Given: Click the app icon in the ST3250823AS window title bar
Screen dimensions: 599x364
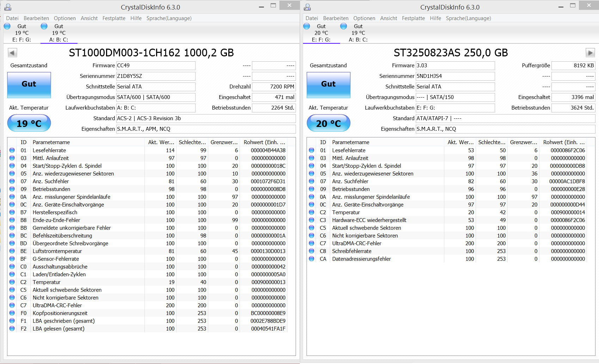Looking at the screenshot, I should [307, 7].
